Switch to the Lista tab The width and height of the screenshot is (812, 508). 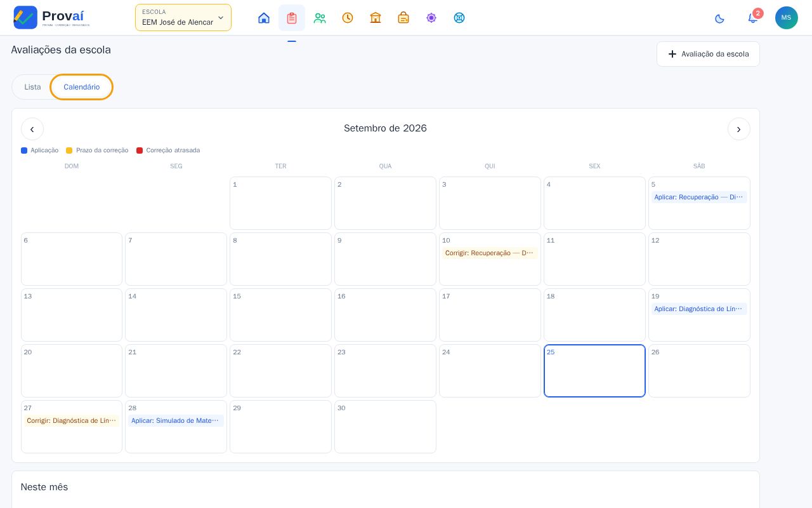(32, 87)
